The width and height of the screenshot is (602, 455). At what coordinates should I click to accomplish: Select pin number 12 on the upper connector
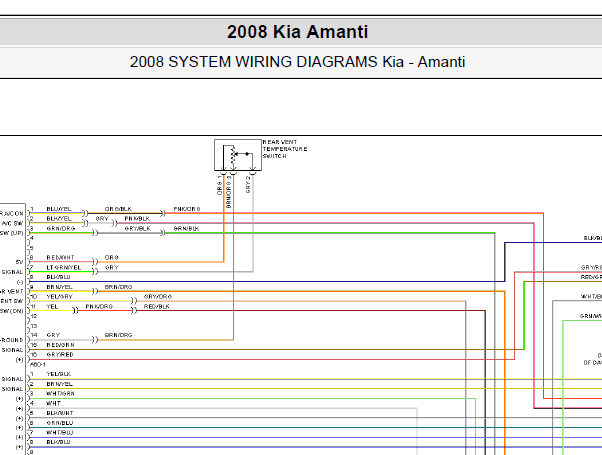tap(34, 316)
